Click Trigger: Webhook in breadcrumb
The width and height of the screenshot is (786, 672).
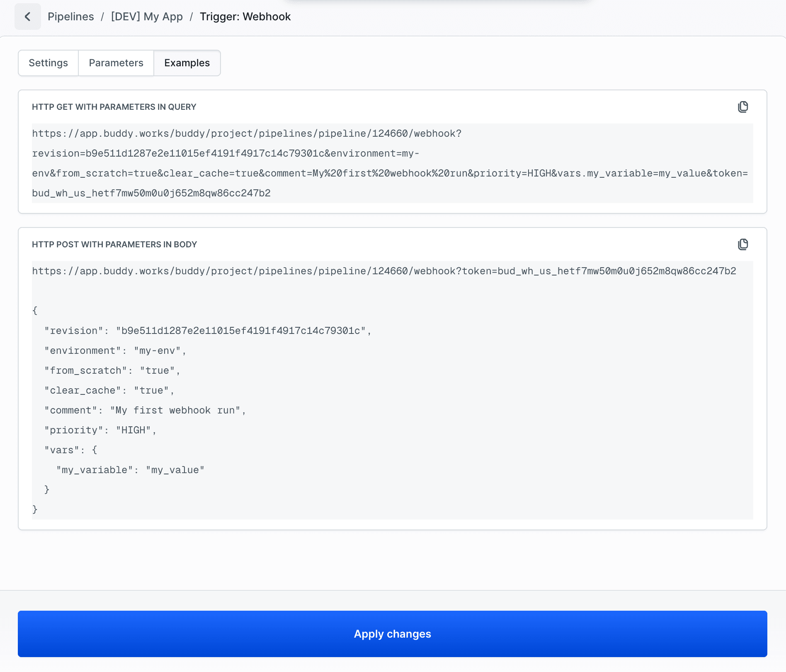pos(245,17)
